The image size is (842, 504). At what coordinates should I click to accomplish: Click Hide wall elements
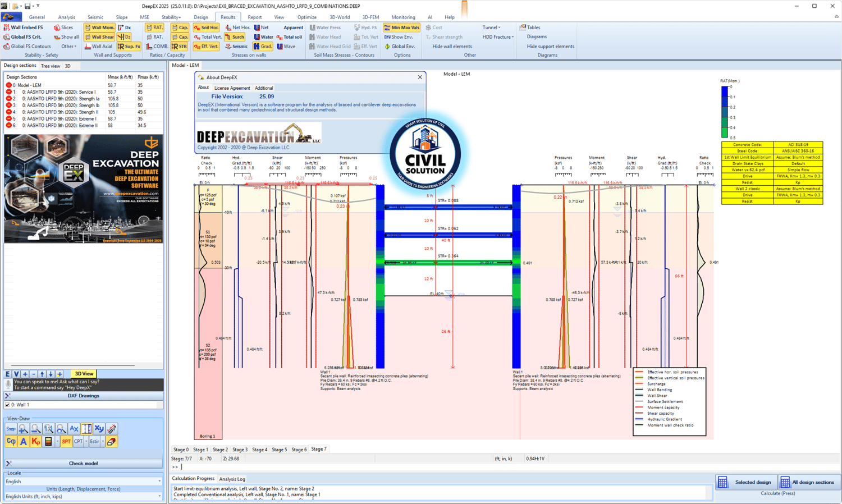[452, 47]
